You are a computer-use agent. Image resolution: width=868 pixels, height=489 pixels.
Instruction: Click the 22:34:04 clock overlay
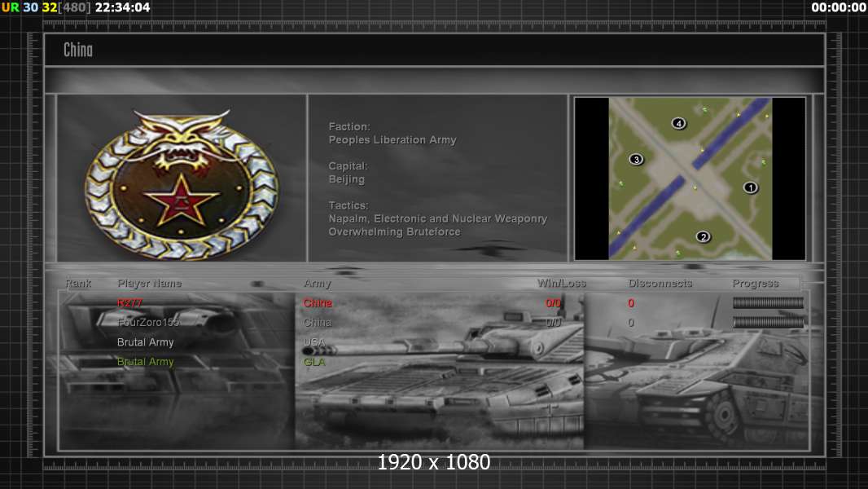pos(122,7)
